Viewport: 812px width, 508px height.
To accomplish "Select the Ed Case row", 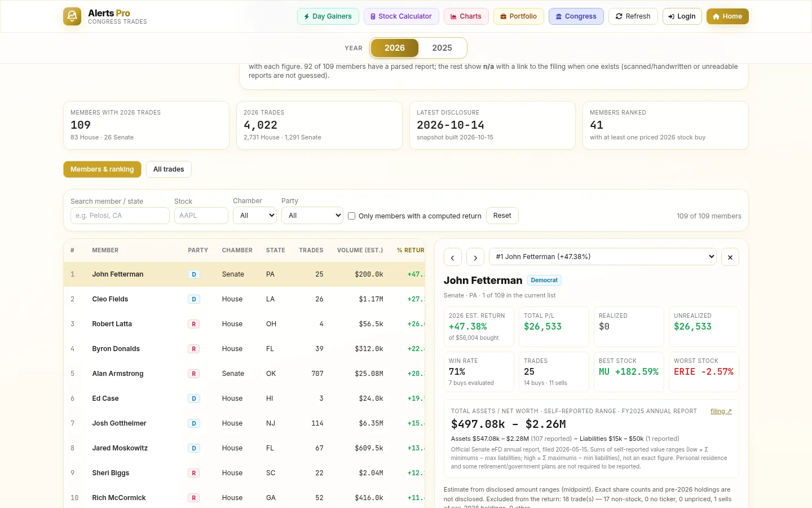I will [x=244, y=398].
